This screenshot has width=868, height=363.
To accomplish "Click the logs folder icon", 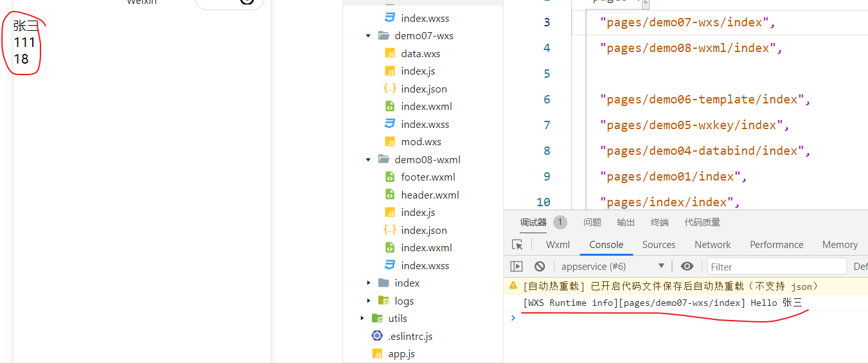I will (384, 301).
